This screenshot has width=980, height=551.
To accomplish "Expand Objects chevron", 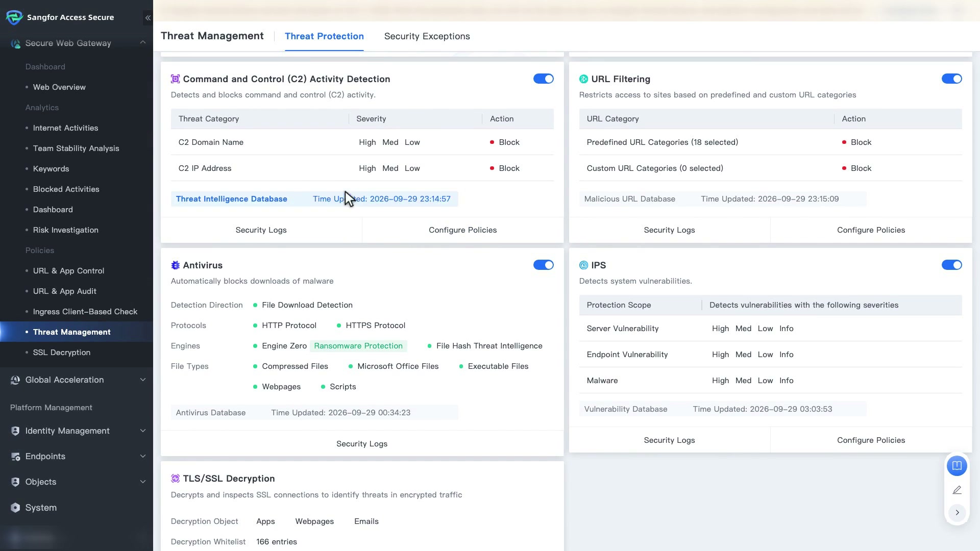I will (x=143, y=482).
